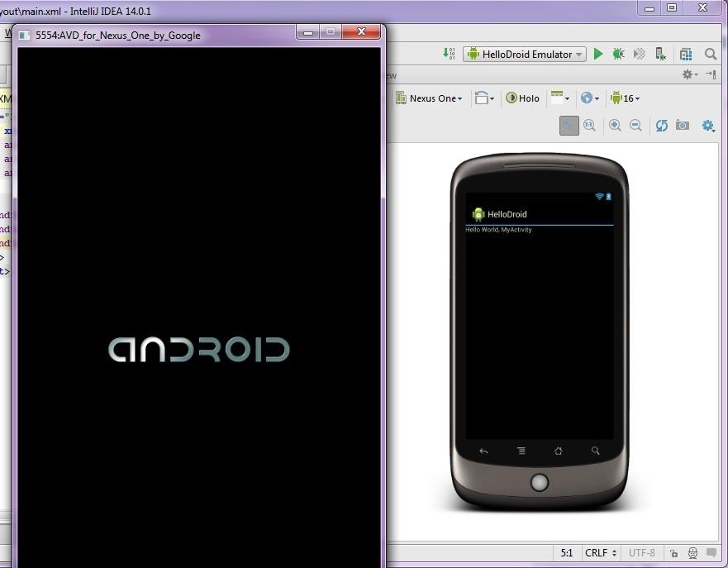The image size is (728, 568).
Task: Hide the preview panel with the arrow icon
Action: [x=711, y=74]
